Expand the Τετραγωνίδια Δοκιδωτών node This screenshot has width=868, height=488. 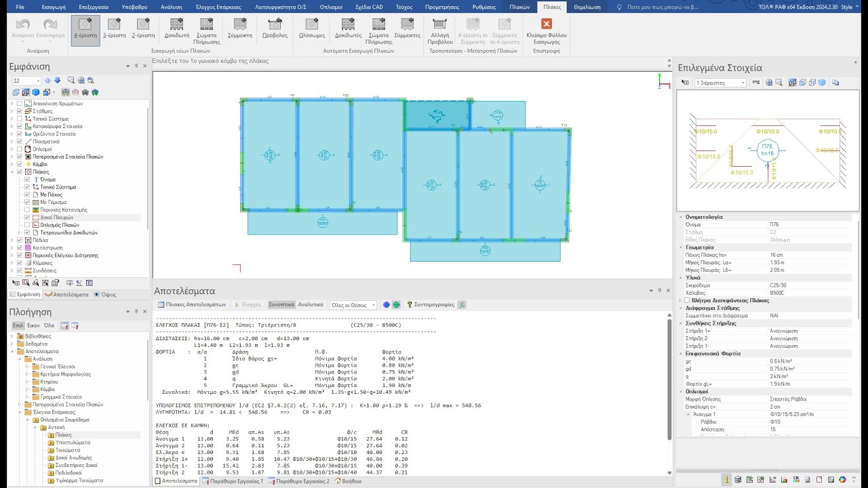(x=20, y=232)
